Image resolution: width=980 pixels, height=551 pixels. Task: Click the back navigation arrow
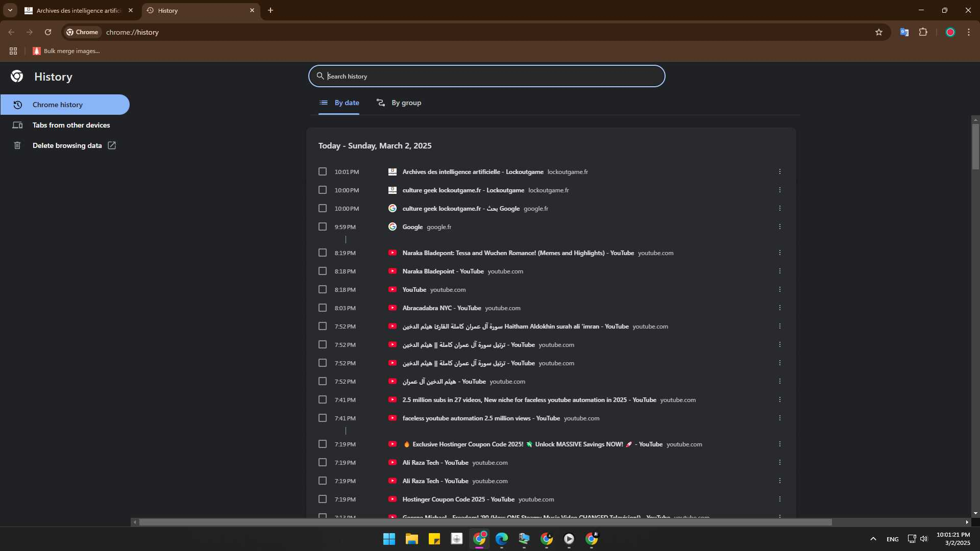tap(11, 32)
